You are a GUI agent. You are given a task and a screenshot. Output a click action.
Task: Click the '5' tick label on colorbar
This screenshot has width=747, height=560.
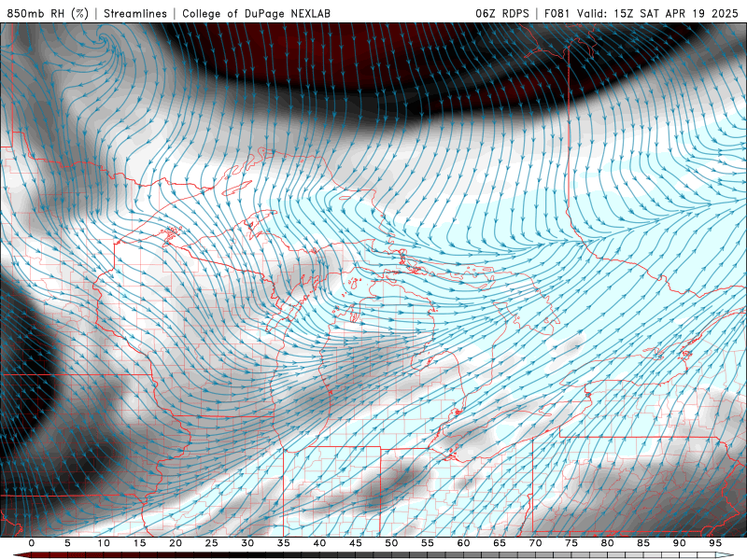(67, 543)
